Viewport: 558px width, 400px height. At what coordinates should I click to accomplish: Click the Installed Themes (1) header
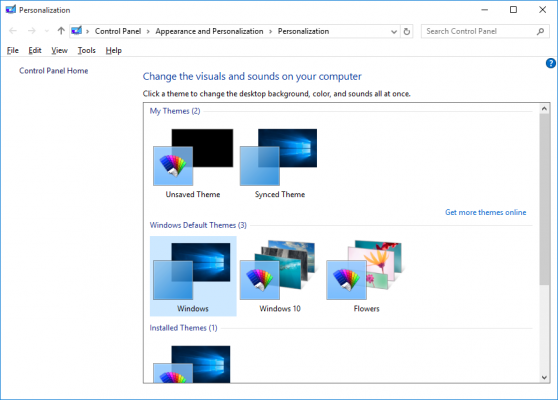tap(183, 328)
